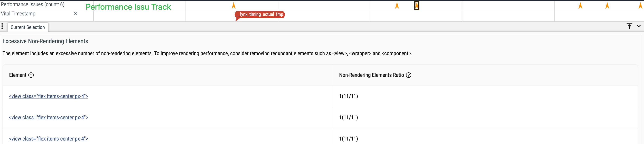Expand details panel to top
The height and width of the screenshot is (144, 644).
pos(629,26)
